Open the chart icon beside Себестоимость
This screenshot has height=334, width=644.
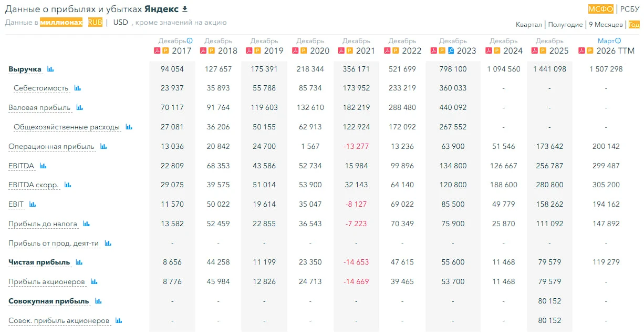click(78, 88)
